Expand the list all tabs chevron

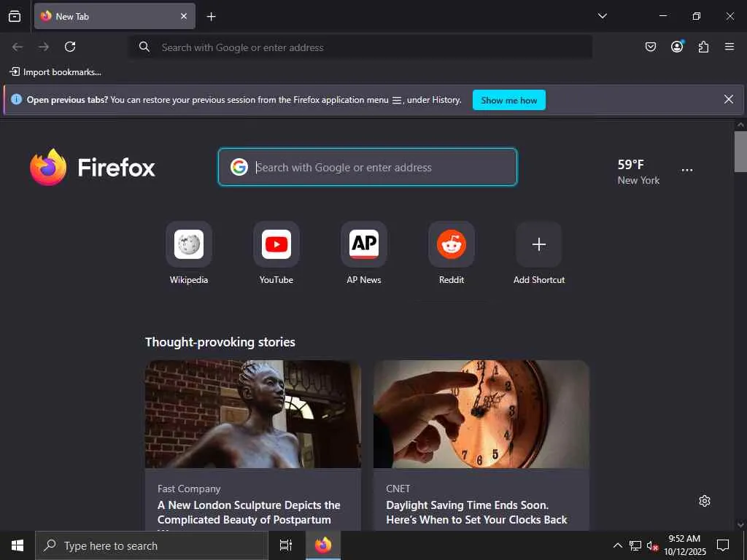tap(602, 16)
